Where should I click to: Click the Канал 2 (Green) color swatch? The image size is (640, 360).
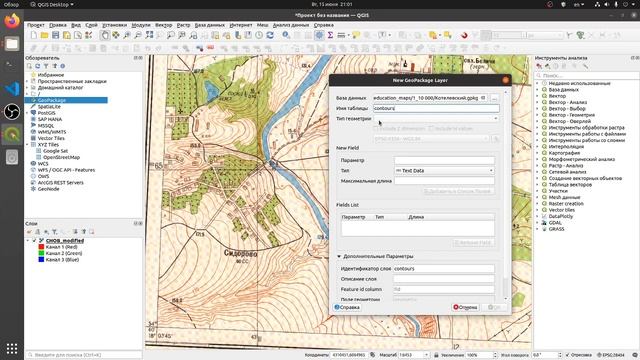pyautogui.click(x=41, y=253)
